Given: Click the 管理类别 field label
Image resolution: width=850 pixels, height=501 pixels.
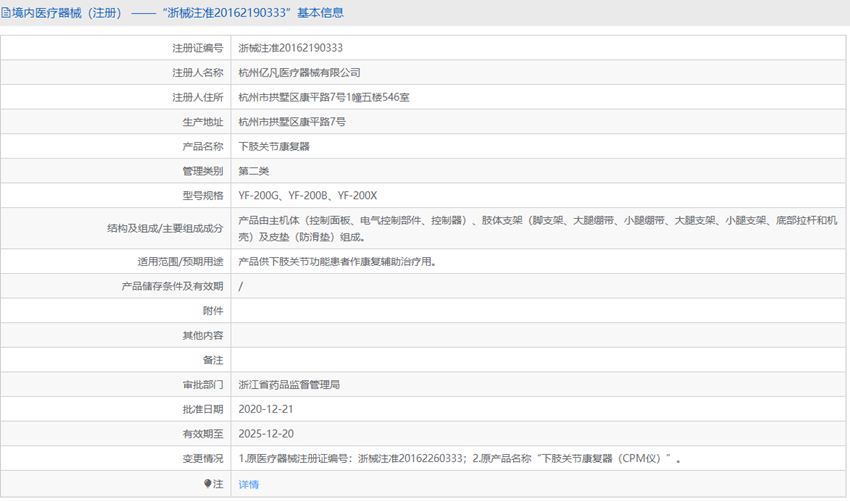Looking at the screenshot, I should 203,171.
